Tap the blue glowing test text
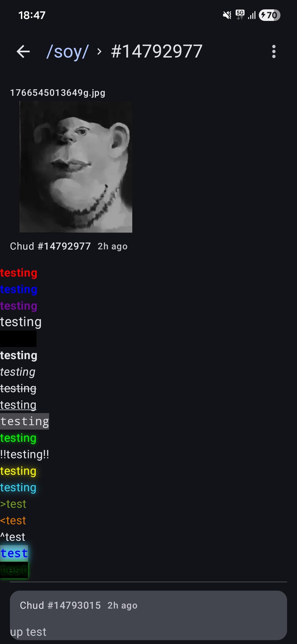Screen dimensions: 297x644 coord(14,553)
